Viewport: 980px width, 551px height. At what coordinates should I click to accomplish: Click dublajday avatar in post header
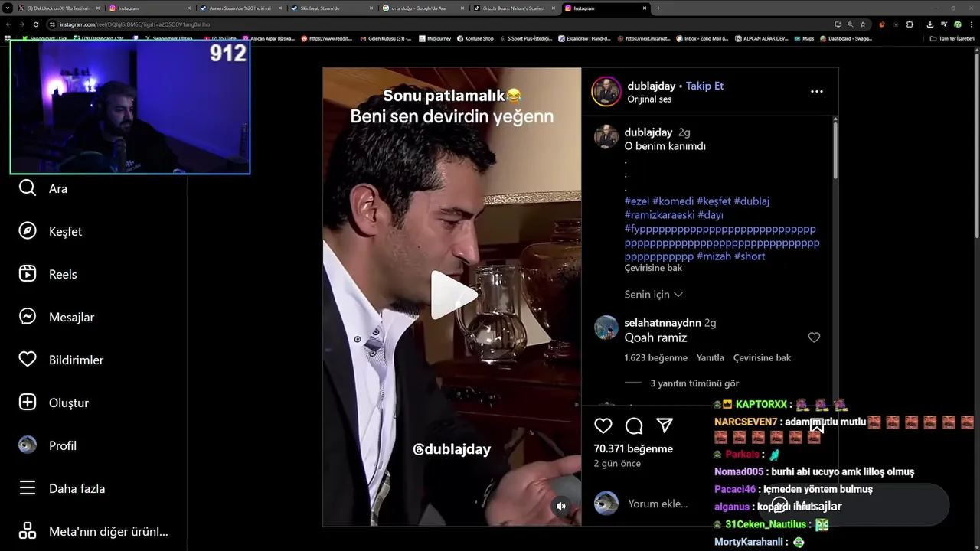tap(606, 91)
